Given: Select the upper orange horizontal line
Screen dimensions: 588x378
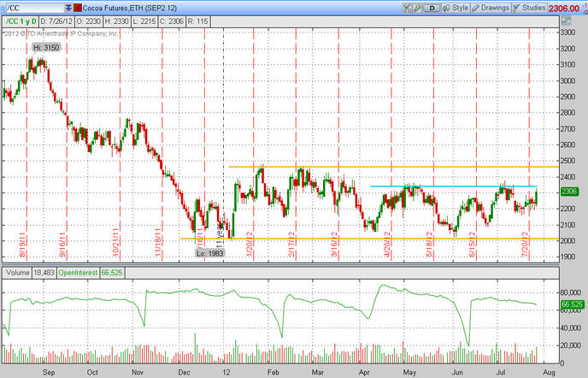Looking at the screenshot, I should pos(393,167).
